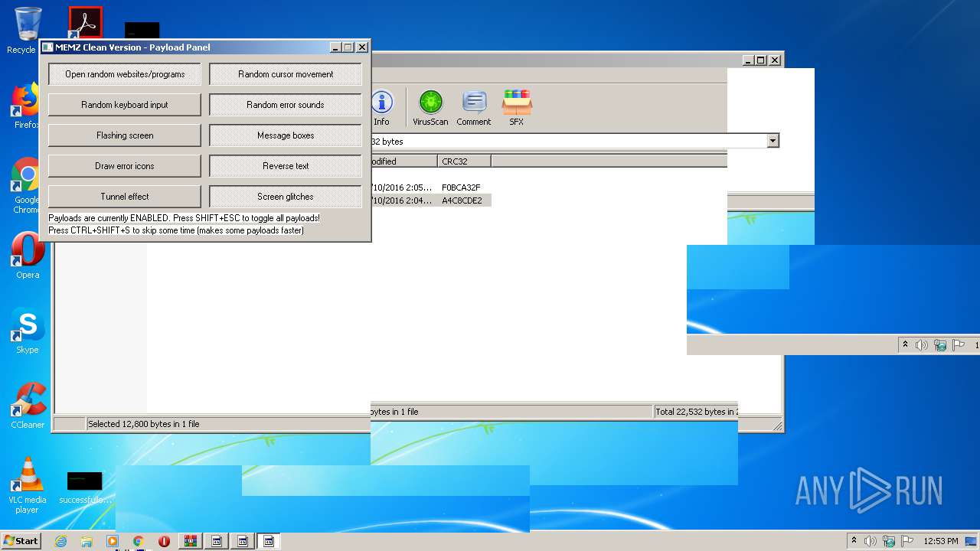Select the Skype desktop shortcut
Viewport: 980px width, 551px height.
28,331
